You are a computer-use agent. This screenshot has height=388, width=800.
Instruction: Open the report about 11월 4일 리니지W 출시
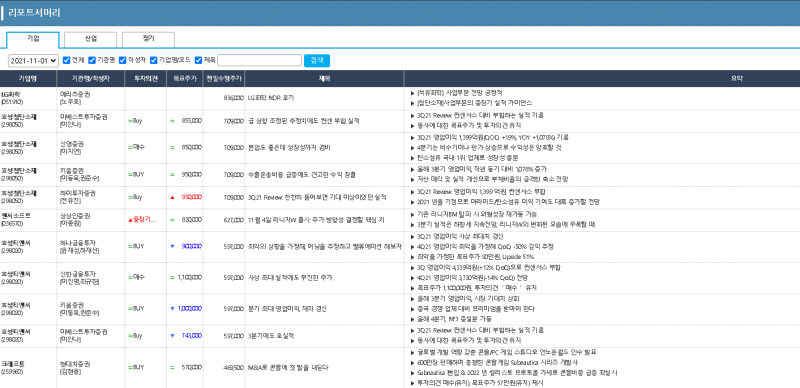(x=316, y=220)
